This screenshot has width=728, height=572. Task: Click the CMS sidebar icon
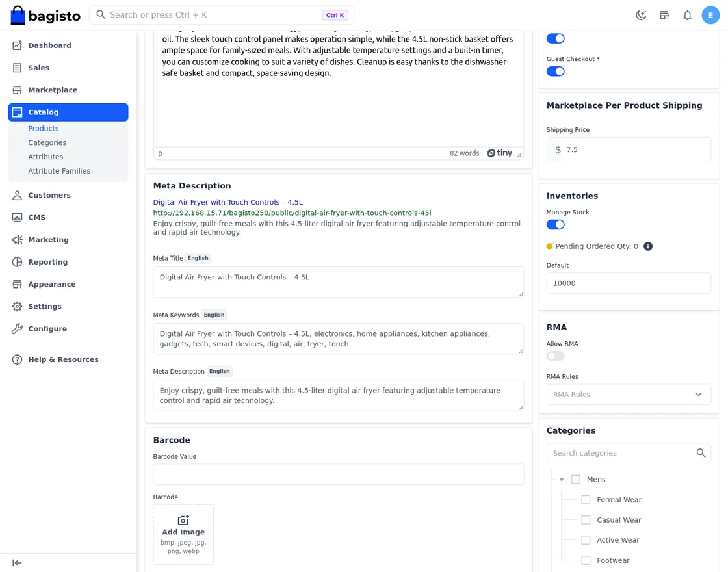coord(17,218)
